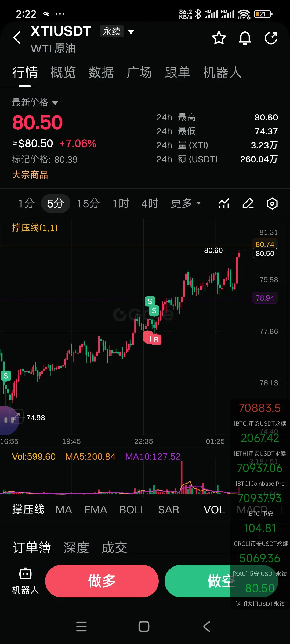Toggle the BOLL indicator

pyautogui.click(x=133, y=510)
